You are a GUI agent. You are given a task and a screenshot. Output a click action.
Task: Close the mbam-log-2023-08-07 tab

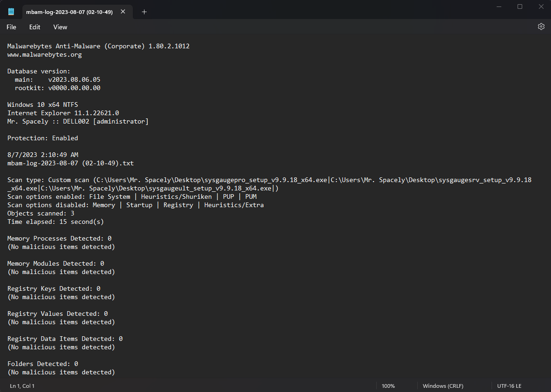coord(123,12)
